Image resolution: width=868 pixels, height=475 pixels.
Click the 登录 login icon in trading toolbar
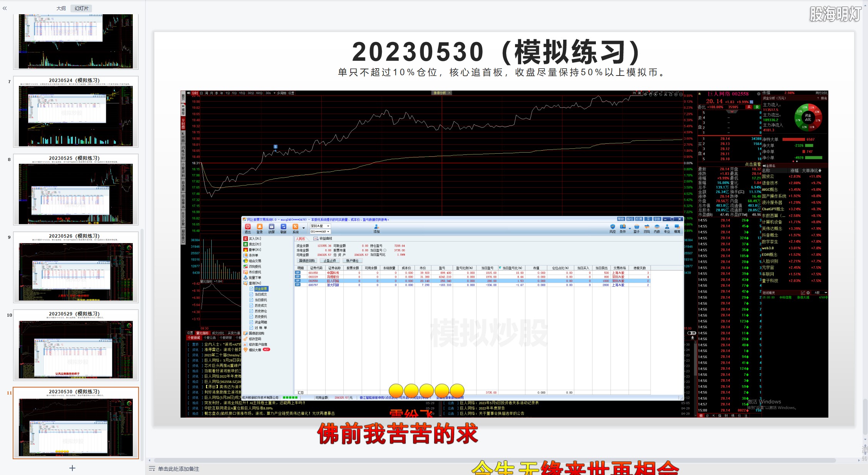point(260,228)
